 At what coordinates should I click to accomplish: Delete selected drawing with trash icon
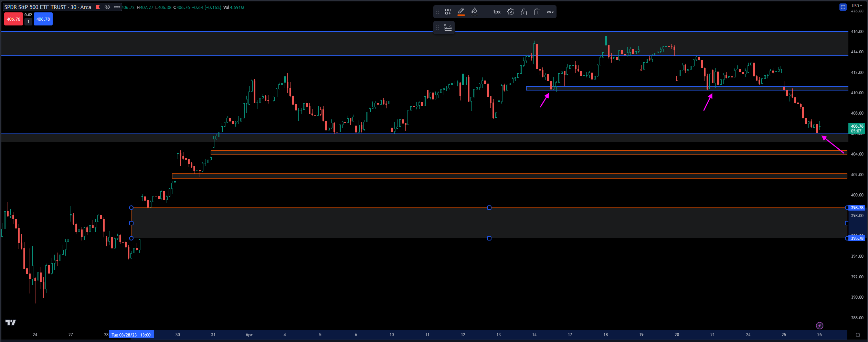tap(537, 12)
